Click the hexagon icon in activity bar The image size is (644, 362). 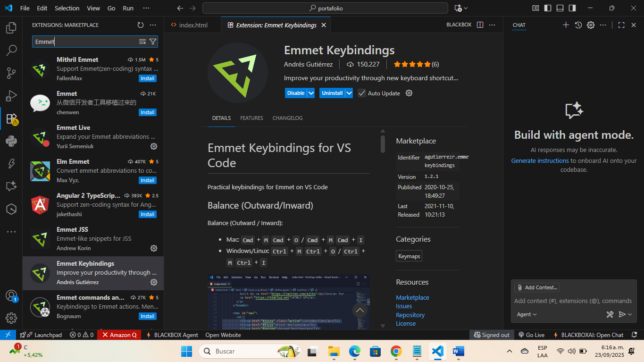point(11,209)
